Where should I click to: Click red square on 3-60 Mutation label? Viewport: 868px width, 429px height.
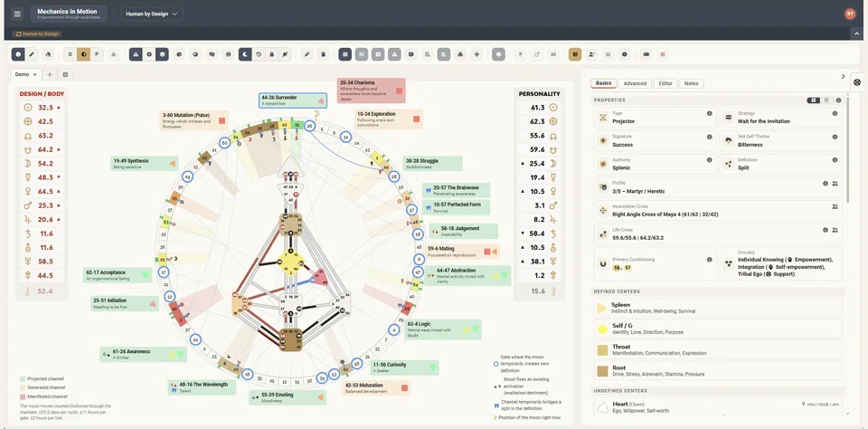click(222, 119)
